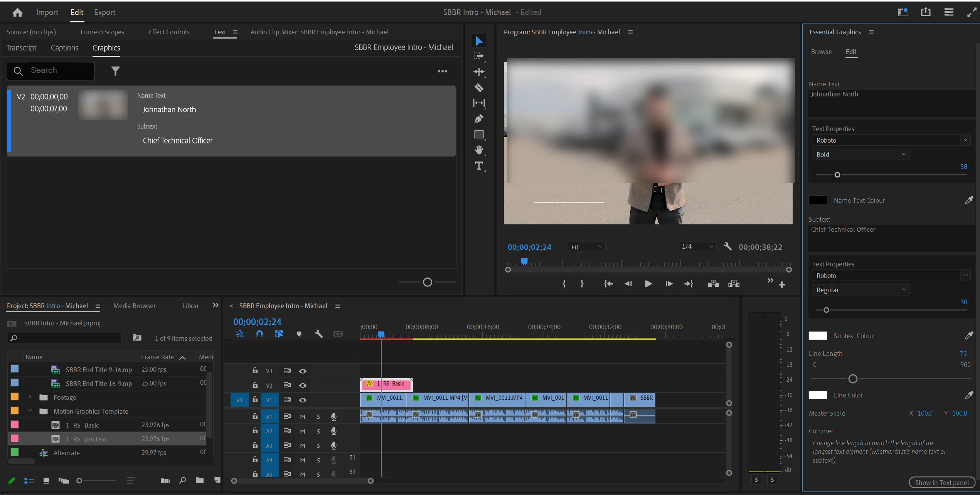Viewport: 980px width, 495px height.
Task: Open the Export workspace
Action: pos(104,12)
